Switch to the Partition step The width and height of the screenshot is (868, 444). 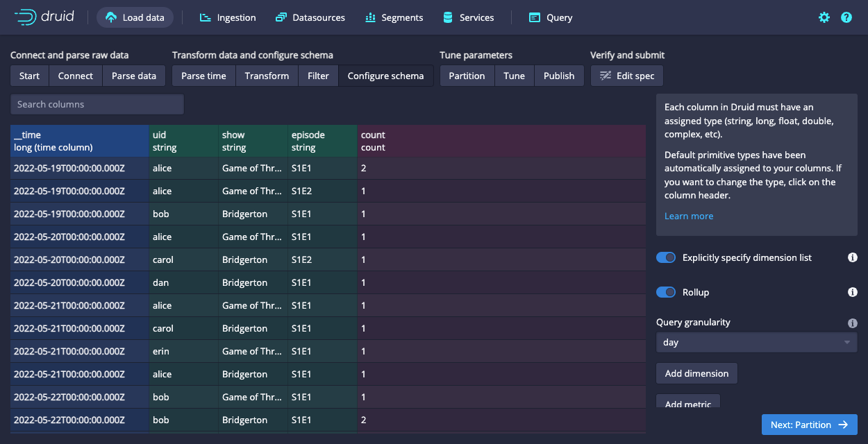pos(467,76)
